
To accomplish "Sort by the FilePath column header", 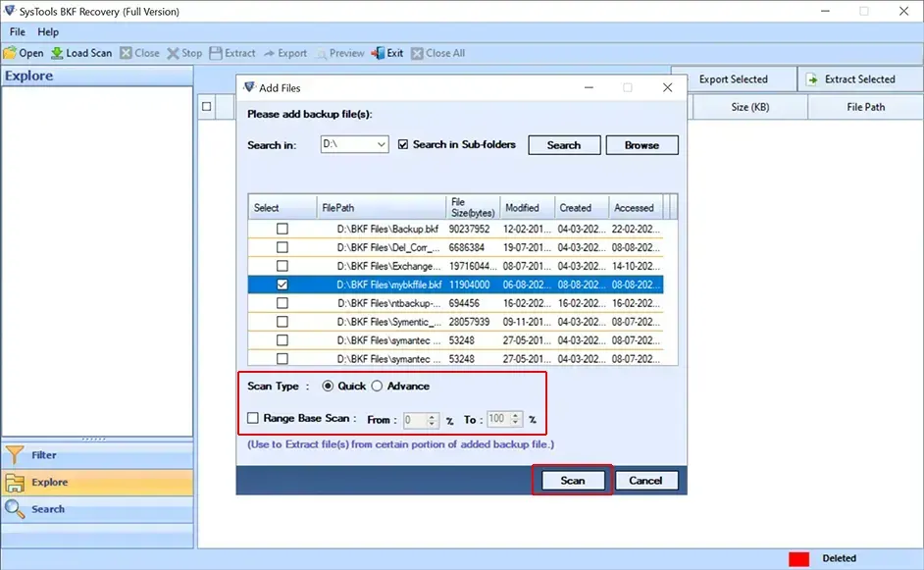I will tap(382, 207).
